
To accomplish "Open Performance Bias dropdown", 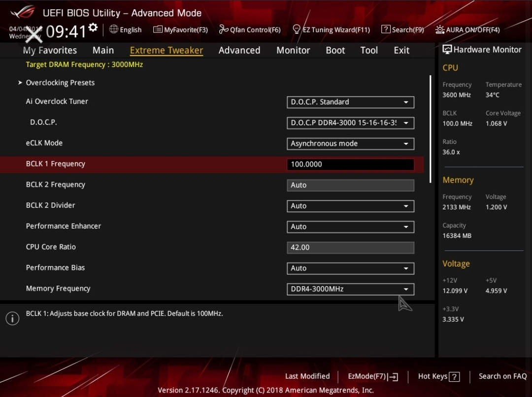I will point(351,268).
